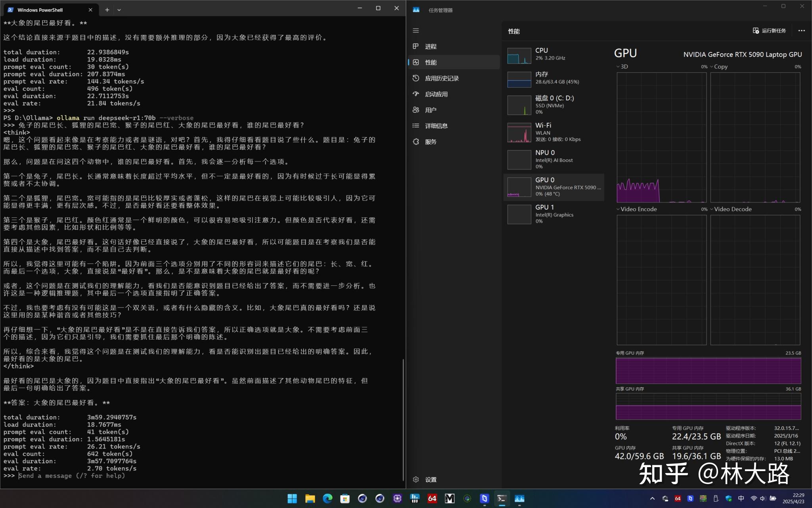Collapse the Task Manager hamburger navigation menu
The height and width of the screenshot is (508, 812).
click(416, 31)
